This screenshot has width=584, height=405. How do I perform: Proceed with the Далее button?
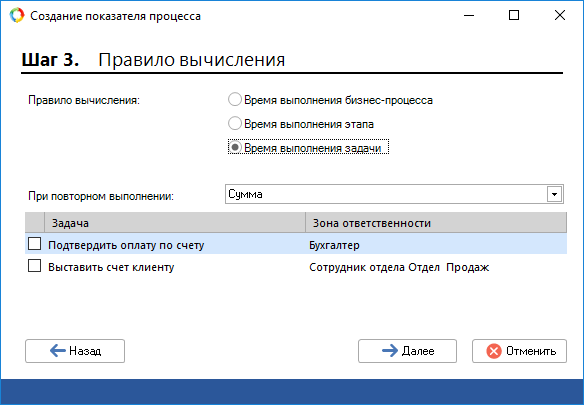[x=407, y=351]
